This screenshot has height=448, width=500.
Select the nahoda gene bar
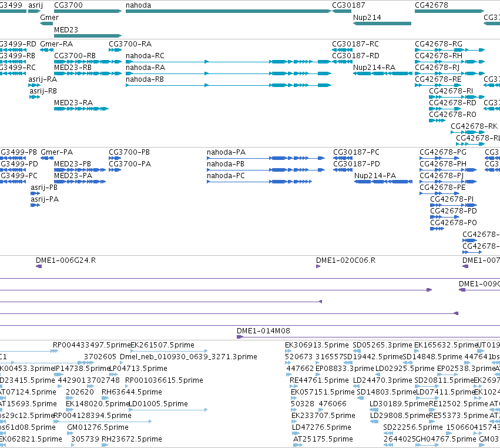229,11
